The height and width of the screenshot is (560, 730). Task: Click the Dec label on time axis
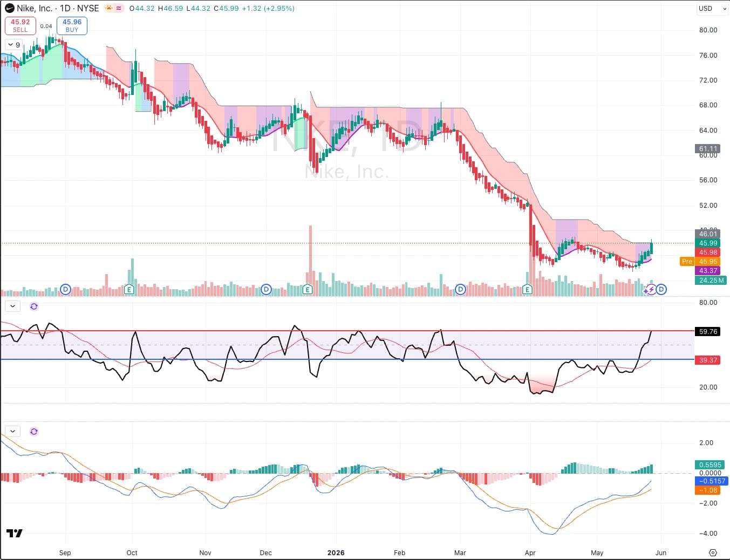tap(265, 553)
